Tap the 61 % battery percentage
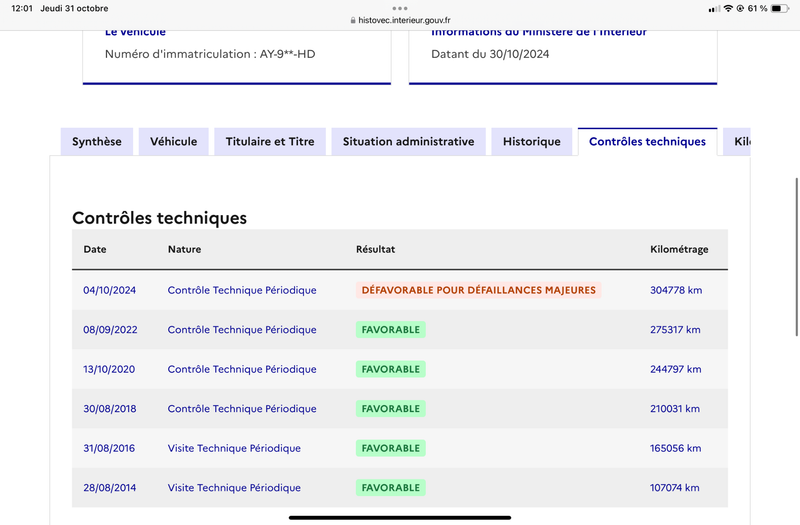The height and width of the screenshot is (525, 800). (x=758, y=8)
